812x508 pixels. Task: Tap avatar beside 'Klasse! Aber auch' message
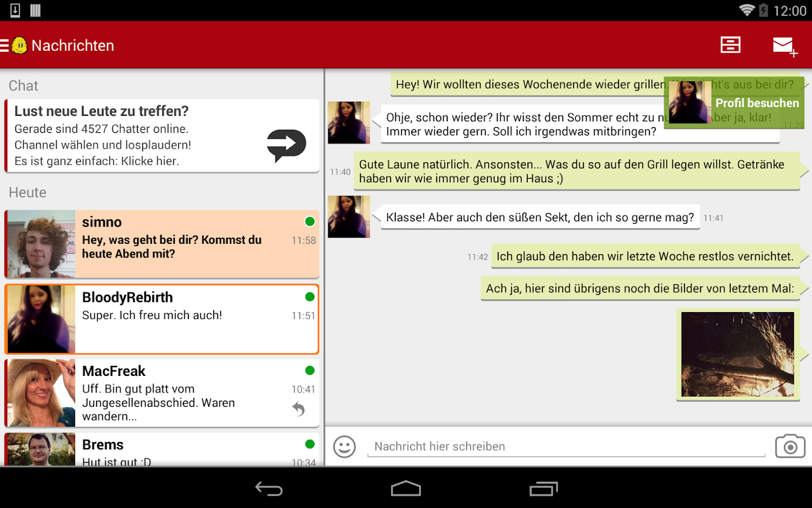[349, 217]
